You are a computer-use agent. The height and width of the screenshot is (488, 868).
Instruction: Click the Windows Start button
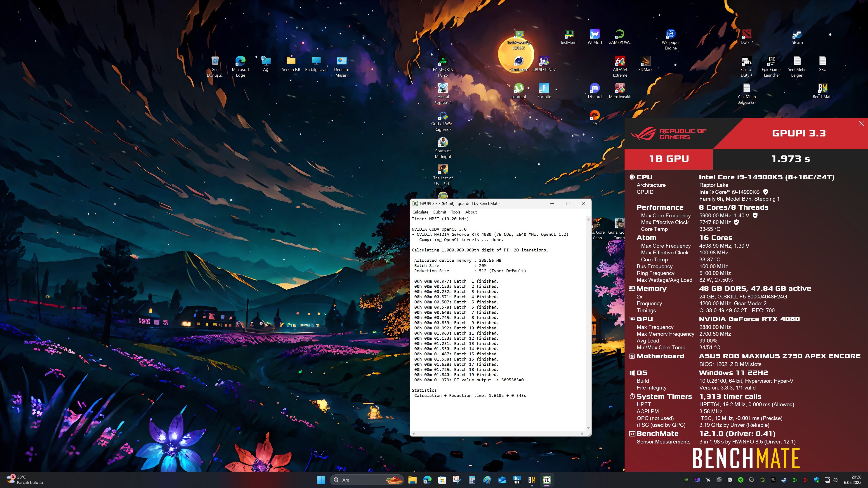[x=321, y=480]
